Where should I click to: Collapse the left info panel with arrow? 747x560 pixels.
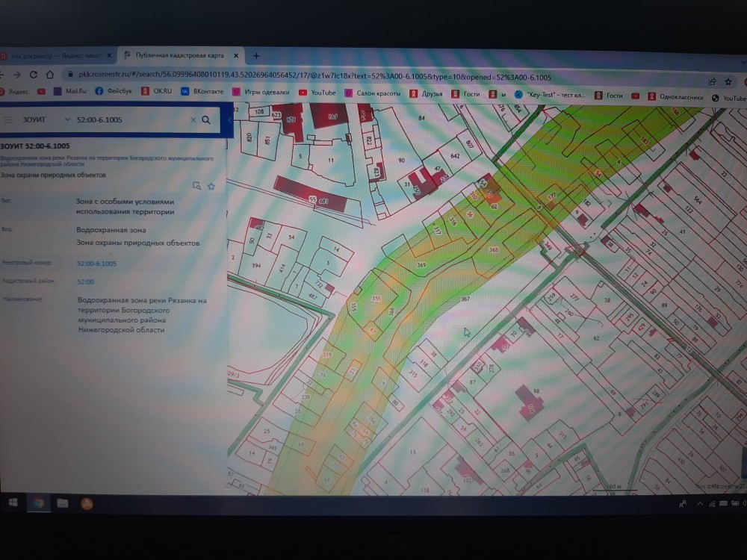click(231, 119)
